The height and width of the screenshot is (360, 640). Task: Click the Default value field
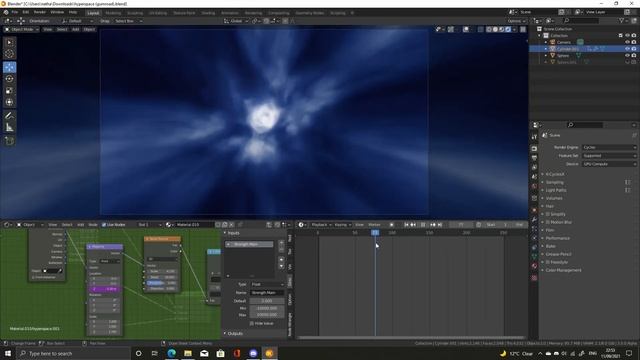(267, 301)
